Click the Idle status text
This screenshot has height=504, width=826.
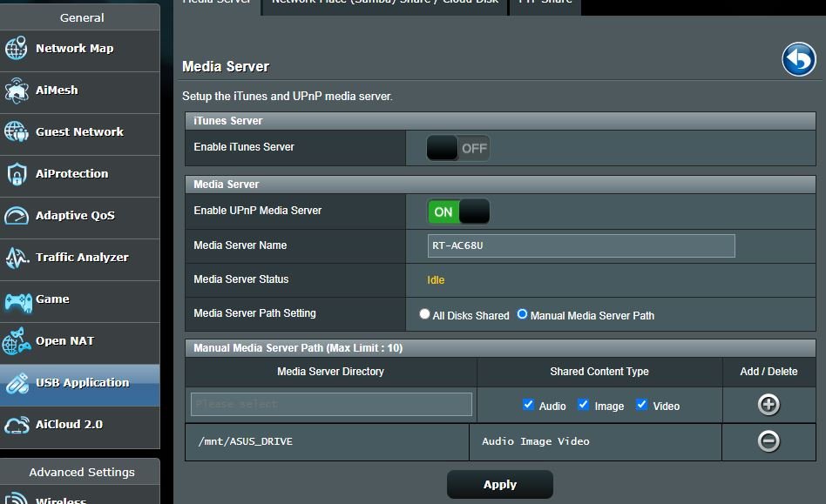(x=436, y=280)
